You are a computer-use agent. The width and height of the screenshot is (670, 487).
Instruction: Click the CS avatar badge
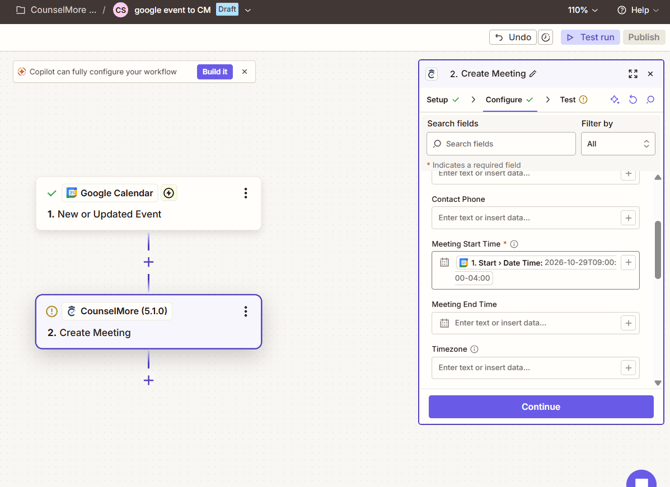point(120,10)
